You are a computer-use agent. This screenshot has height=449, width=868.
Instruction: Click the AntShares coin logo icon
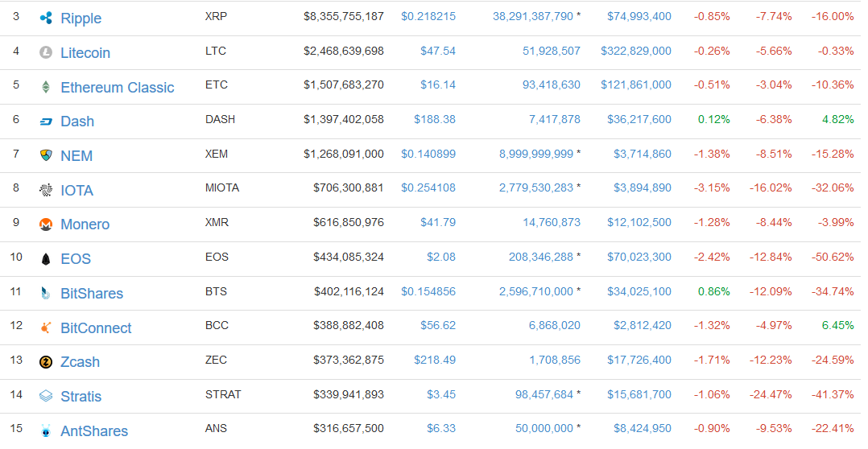46,430
